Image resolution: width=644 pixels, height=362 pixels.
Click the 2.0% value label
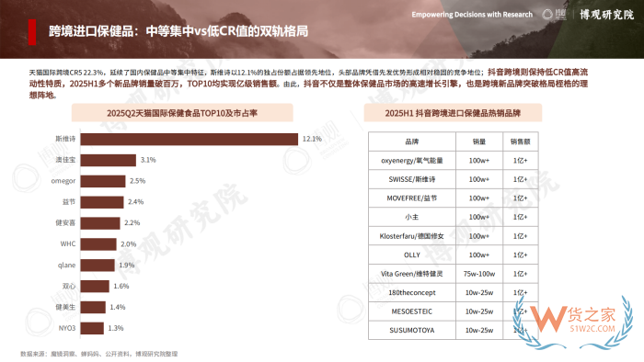(x=129, y=243)
